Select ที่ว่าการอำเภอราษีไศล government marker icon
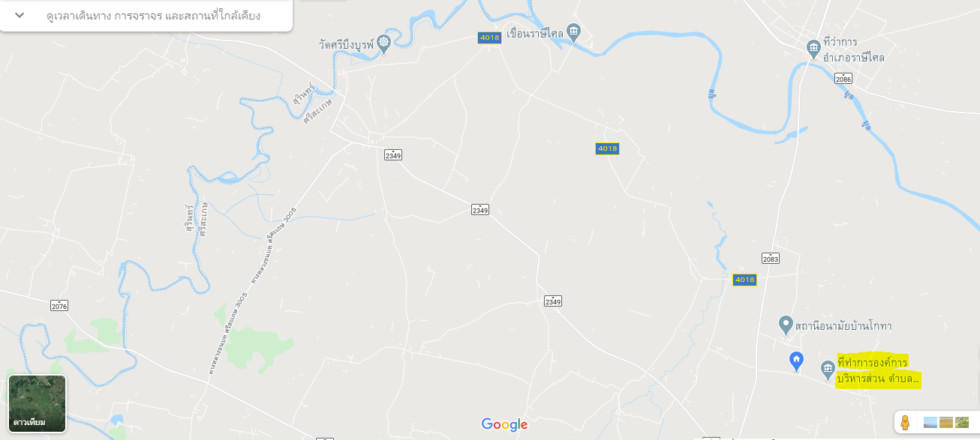980x440 pixels. pos(813,49)
